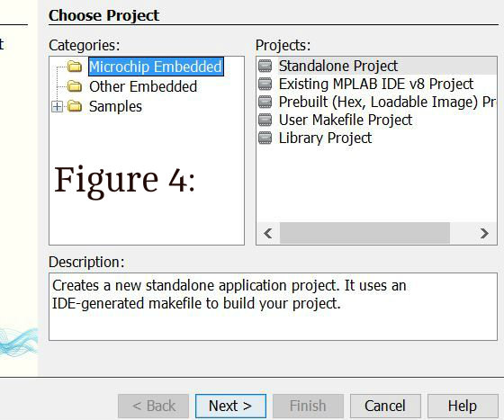Image resolution: width=504 pixels, height=420 pixels.
Task: Go to the Next wizard step
Action: pyautogui.click(x=230, y=406)
